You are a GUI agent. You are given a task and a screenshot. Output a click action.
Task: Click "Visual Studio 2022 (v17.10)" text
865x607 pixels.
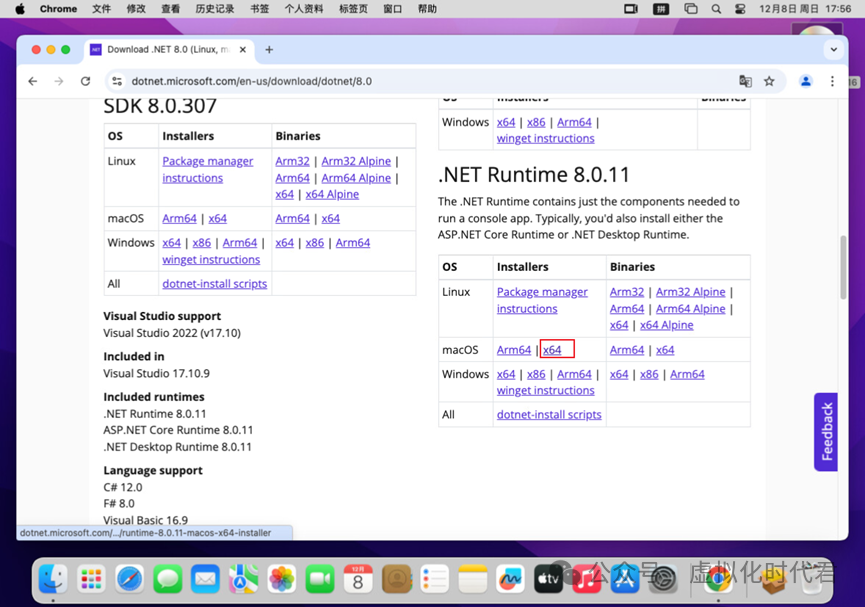(172, 333)
